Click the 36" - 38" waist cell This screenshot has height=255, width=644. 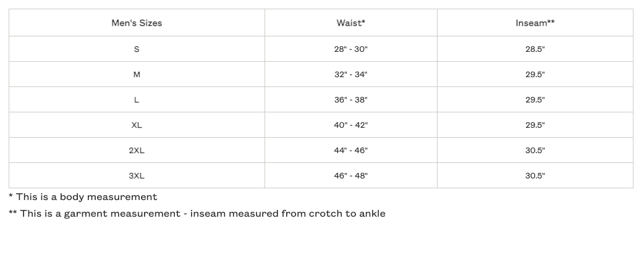click(x=351, y=100)
